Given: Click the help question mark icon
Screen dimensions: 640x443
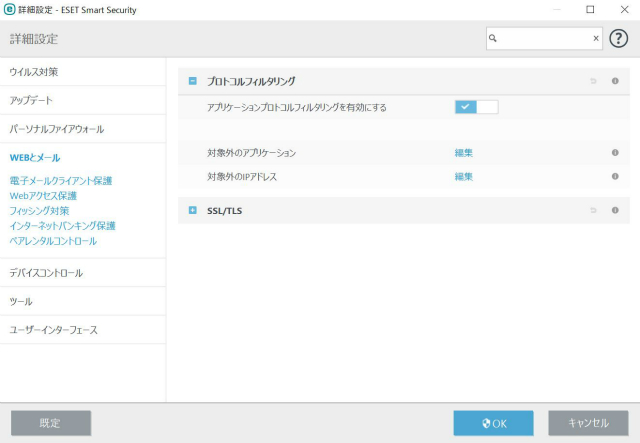Looking at the screenshot, I should click(619, 38).
